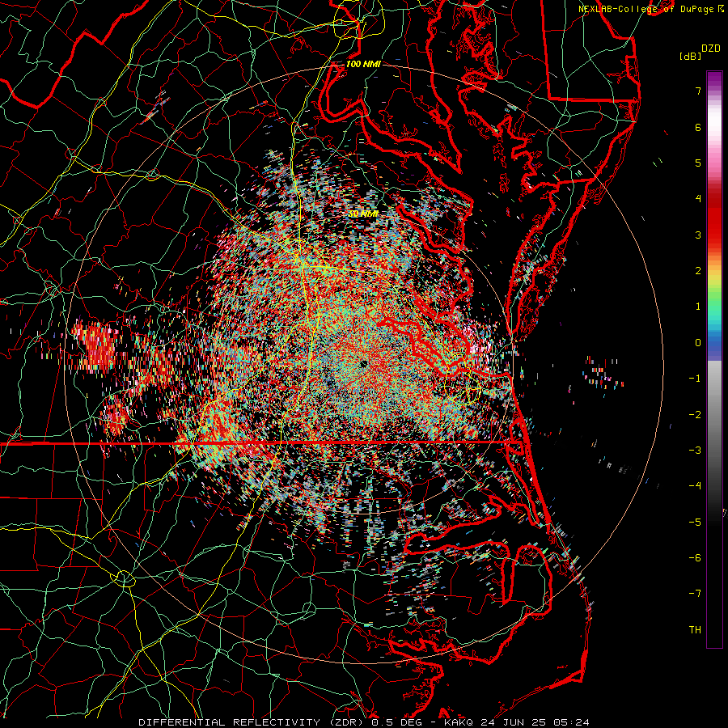Click the [dB] unit label
Image resolution: width=728 pixels, height=728 pixels.
pos(691,57)
